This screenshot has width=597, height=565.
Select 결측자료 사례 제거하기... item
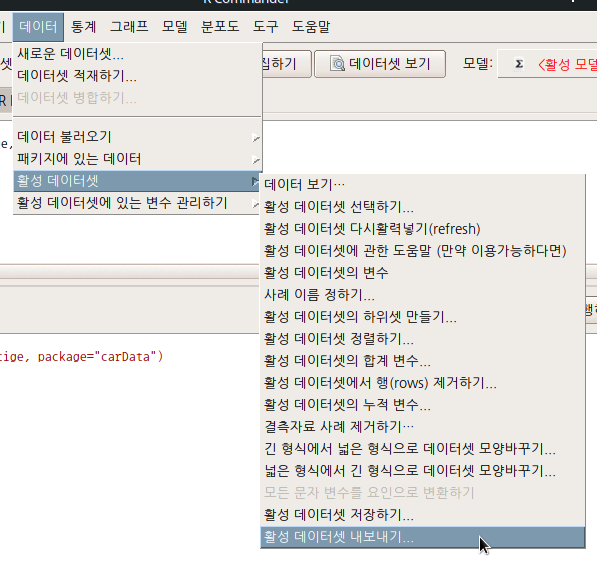click(423, 427)
